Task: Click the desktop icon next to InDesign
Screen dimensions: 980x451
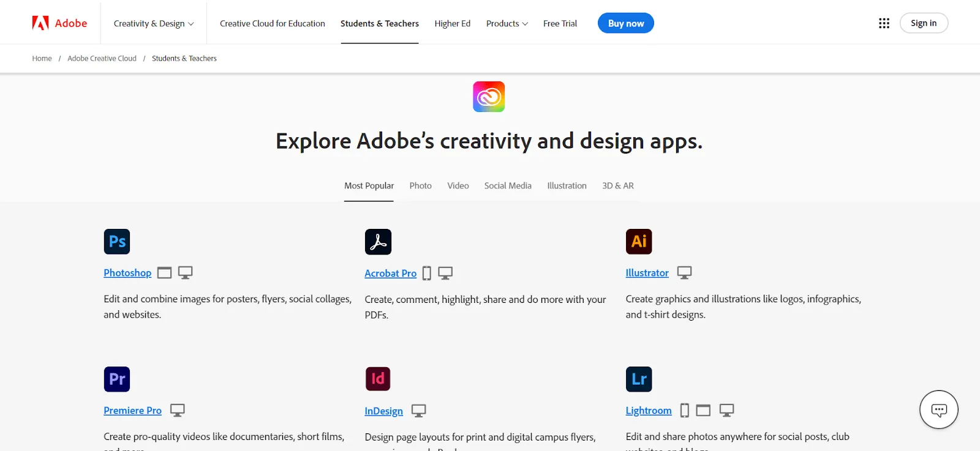Action: click(x=419, y=411)
